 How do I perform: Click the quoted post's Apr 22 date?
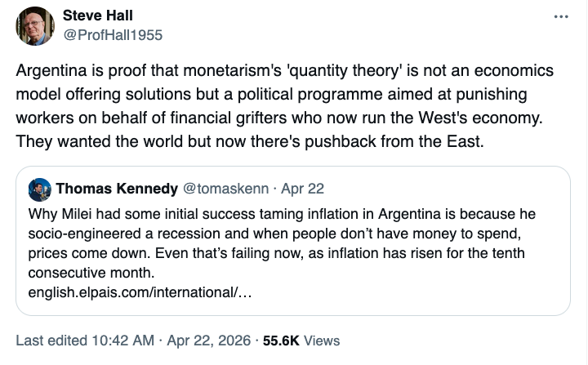302,189
